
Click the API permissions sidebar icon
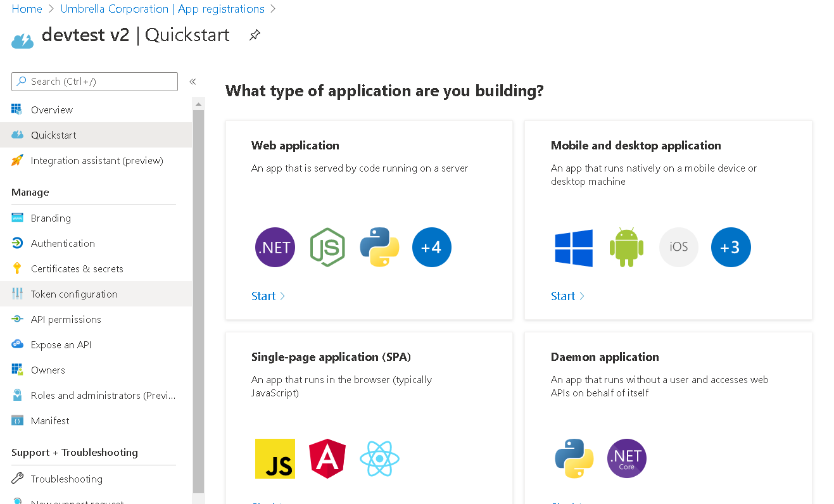[x=17, y=319]
